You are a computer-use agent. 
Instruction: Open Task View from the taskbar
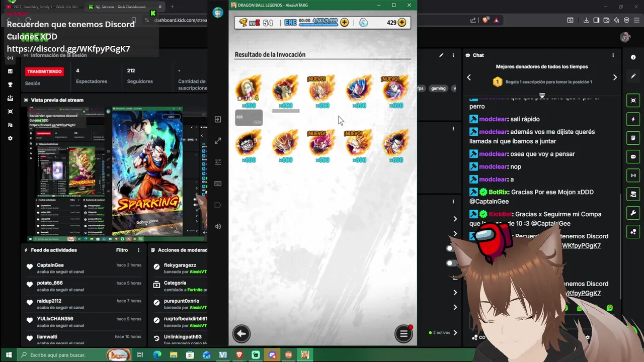140,355
